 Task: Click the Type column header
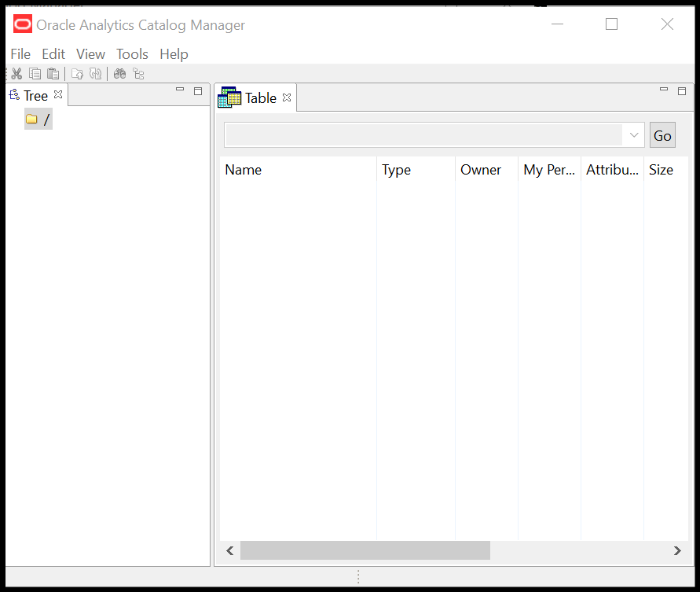pos(416,170)
